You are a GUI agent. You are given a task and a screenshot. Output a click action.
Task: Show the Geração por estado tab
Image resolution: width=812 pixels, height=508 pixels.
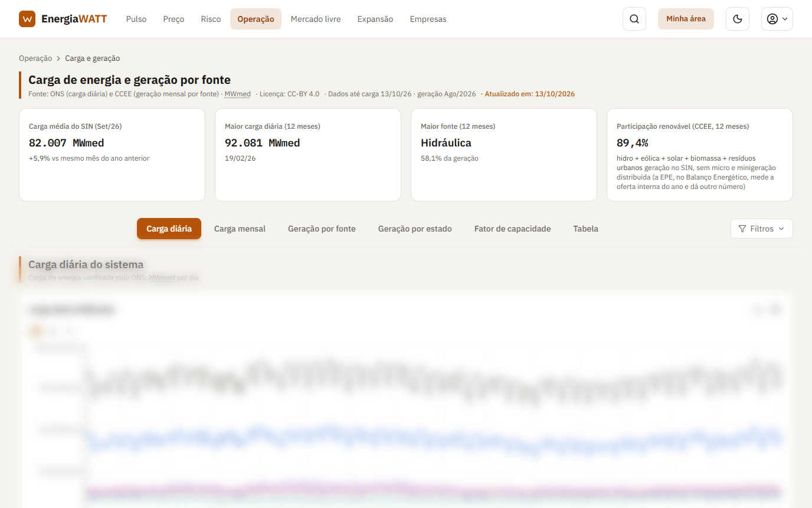pyautogui.click(x=415, y=229)
